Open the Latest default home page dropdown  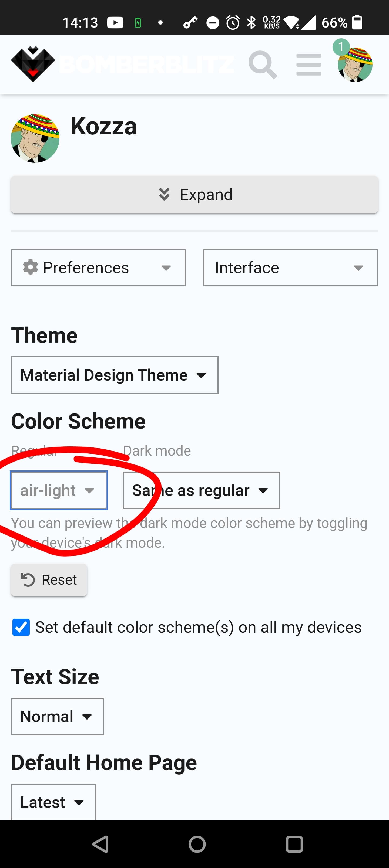(53, 802)
